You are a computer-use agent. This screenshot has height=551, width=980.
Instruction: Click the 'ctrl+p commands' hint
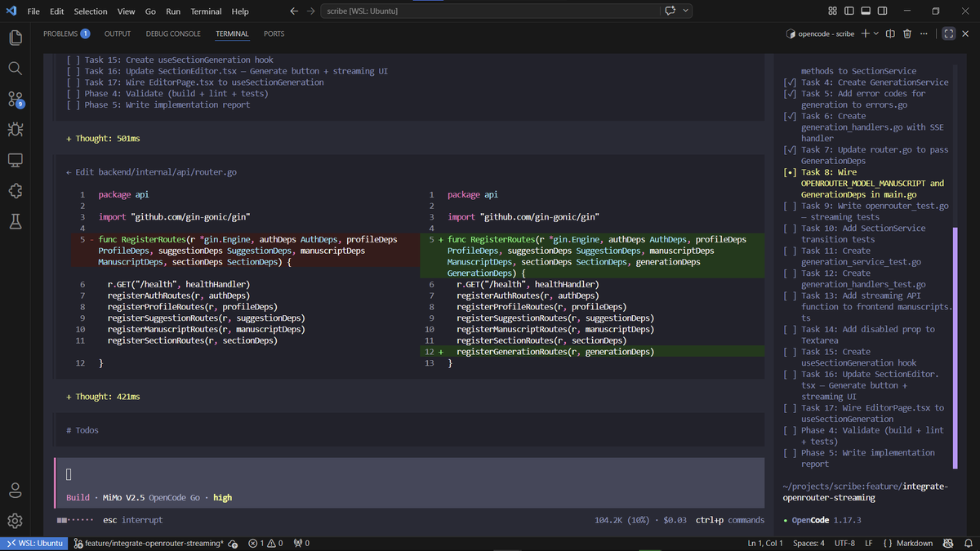pos(730,520)
